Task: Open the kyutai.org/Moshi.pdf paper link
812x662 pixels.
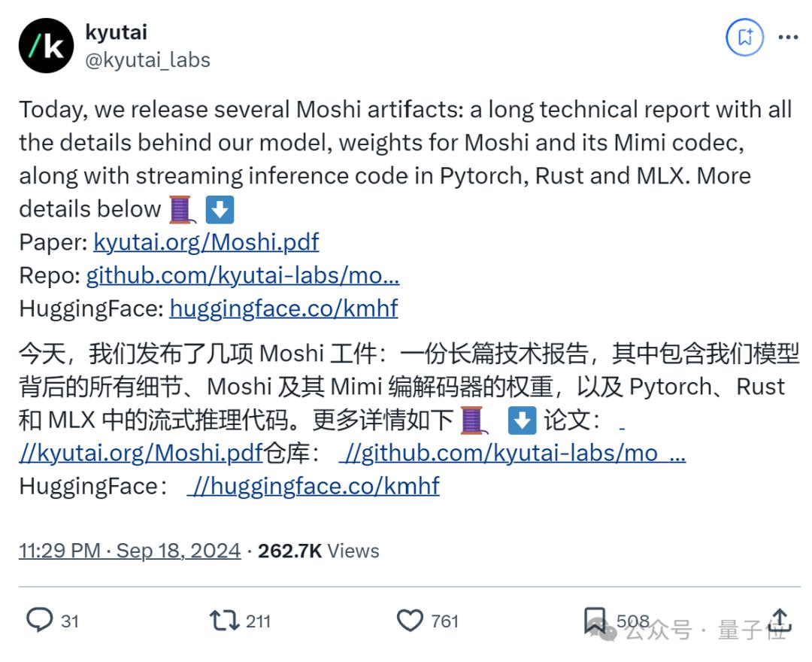Action: pyautogui.click(x=206, y=242)
